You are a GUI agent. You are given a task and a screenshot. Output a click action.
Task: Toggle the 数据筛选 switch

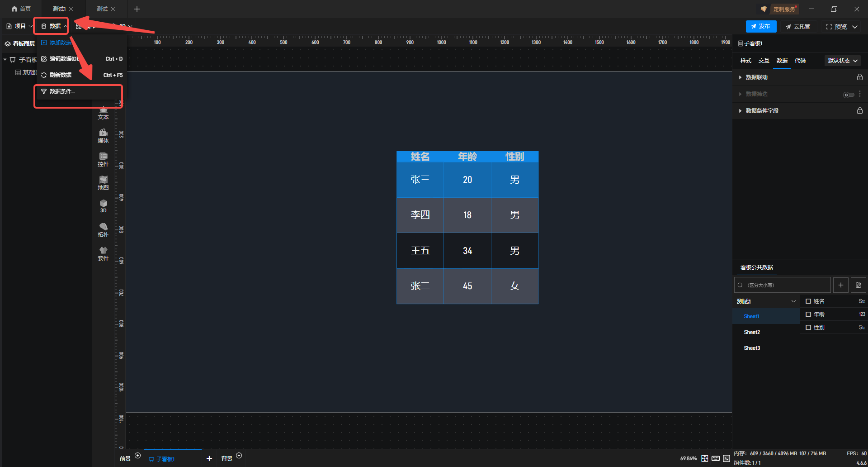pos(849,95)
